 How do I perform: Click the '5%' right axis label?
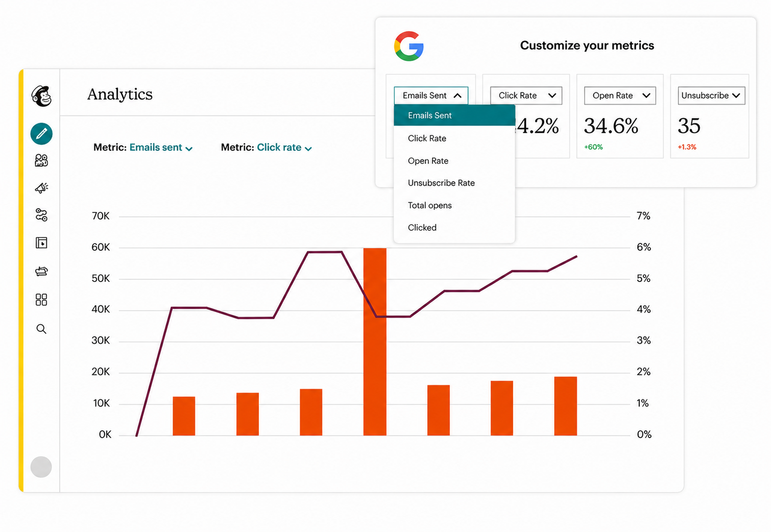(643, 278)
